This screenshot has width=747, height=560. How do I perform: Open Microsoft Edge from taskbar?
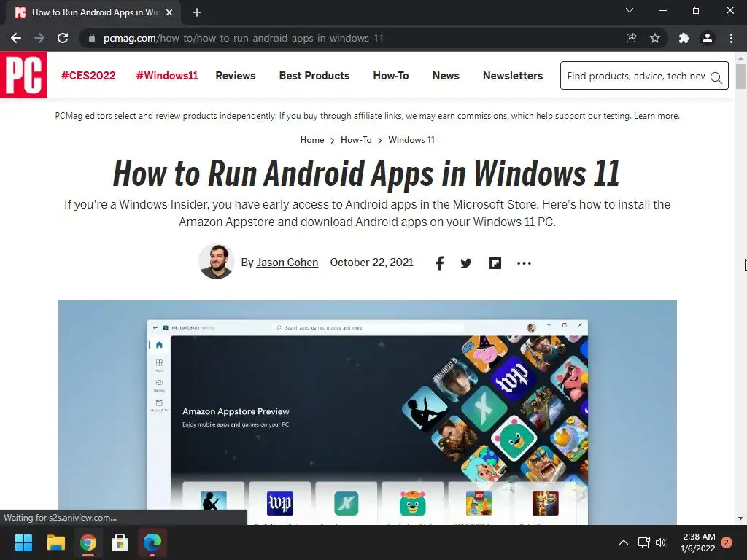coord(152,542)
